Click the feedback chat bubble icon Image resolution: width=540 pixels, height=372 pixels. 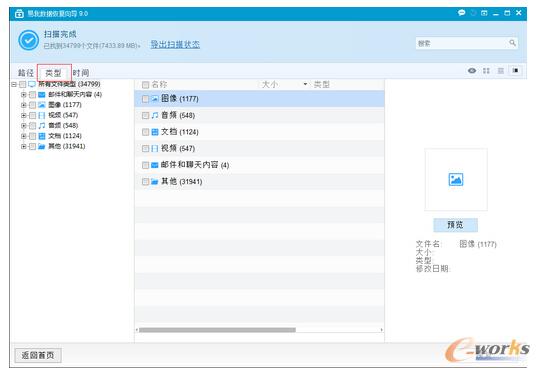(461, 13)
